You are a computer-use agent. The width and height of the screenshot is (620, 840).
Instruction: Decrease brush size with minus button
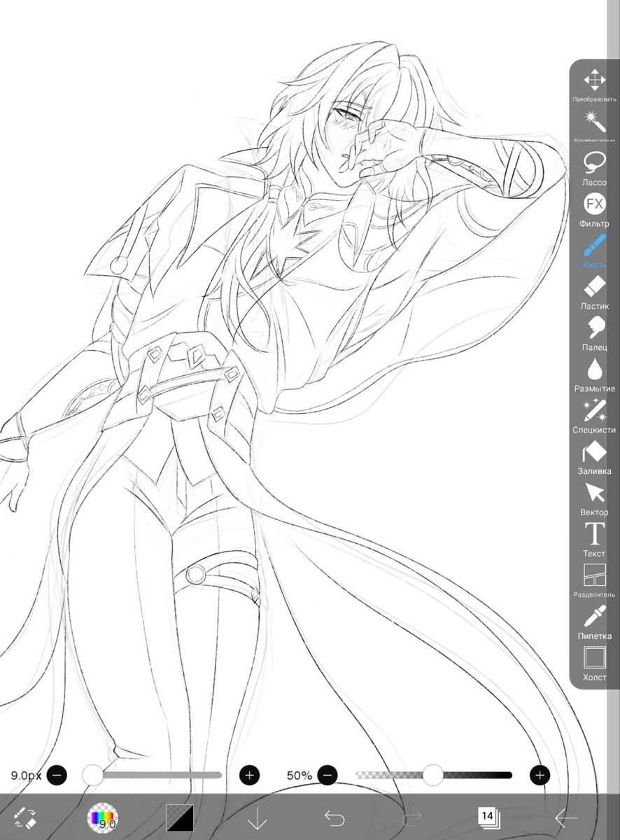[x=57, y=775]
